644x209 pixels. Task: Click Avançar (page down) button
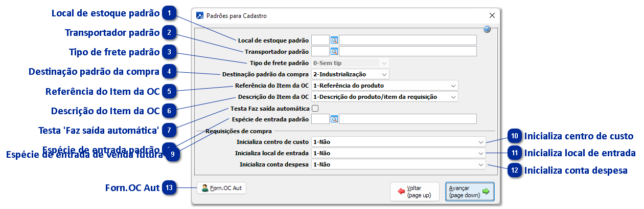pyautogui.click(x=469, y=192)
